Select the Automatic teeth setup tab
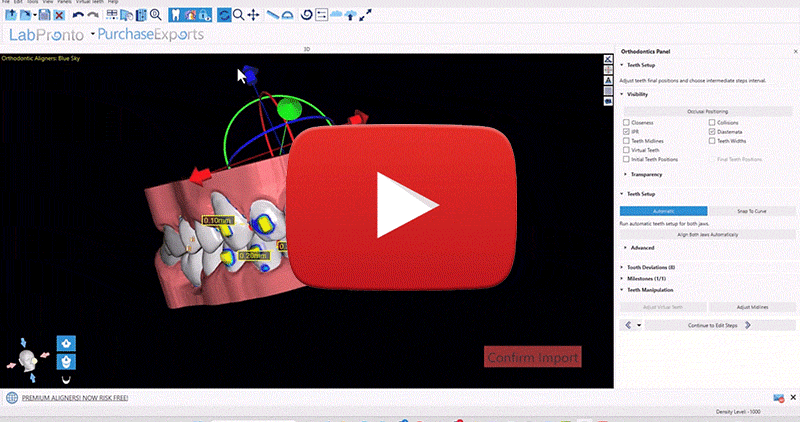The height and width of the screenshot is (422, 800). pos(663,211)
